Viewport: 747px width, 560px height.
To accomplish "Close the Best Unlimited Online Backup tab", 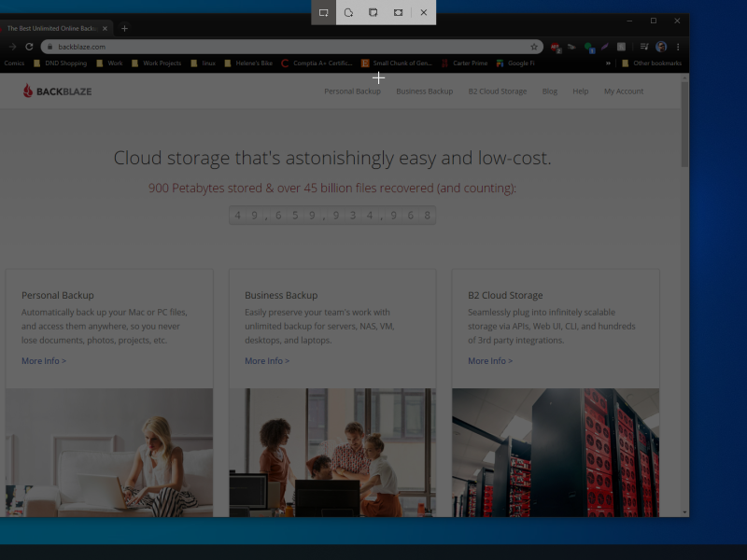I will point(105,29).
